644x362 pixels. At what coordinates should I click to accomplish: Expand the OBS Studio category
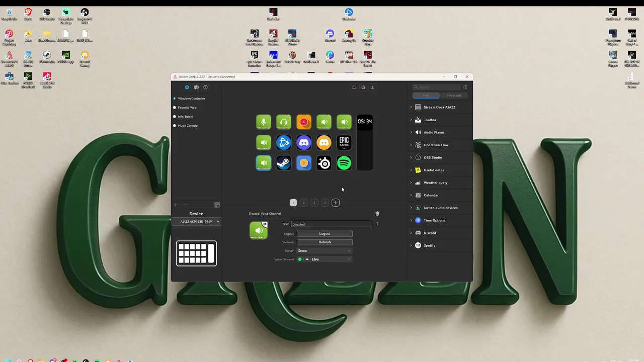[x=440, y=157]
